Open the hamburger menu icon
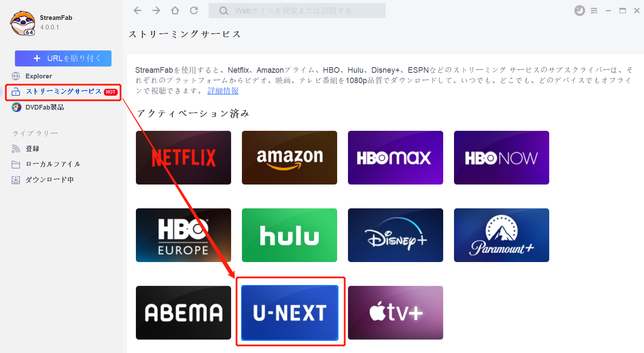The width and height of the screenshot is (644, 353). coord(594,11)
